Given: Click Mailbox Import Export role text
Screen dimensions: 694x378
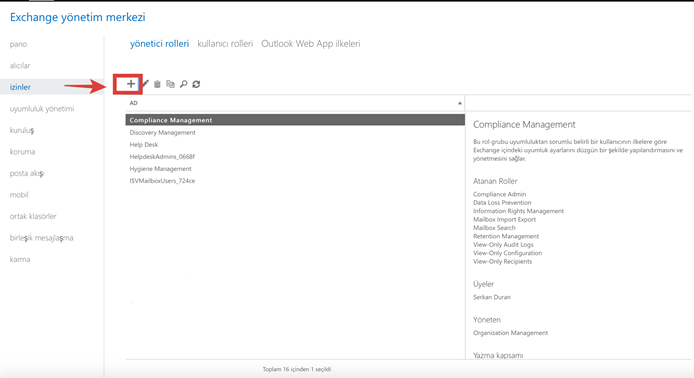Looking at the screenshot, I should (504, 220).
